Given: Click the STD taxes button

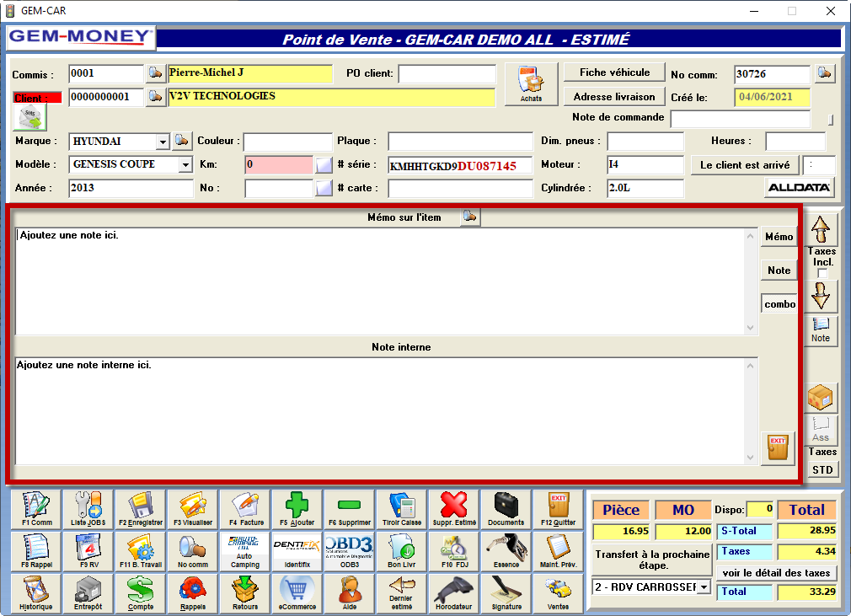Looking at the screenshot, I should pyautogui.click(x=822, y=469).
